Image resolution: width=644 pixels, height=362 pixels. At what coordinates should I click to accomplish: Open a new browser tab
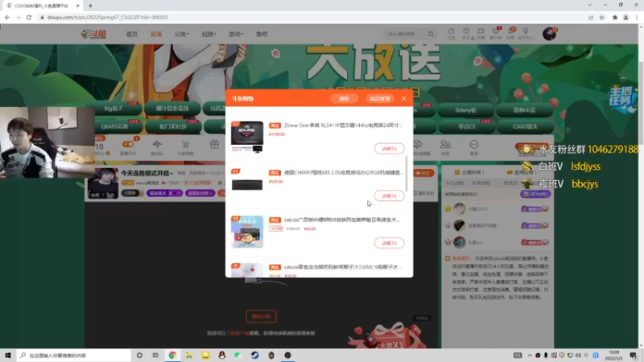[90, 6]
